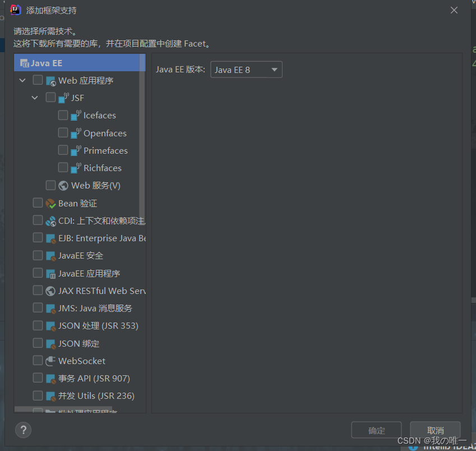Click the JavaEE 安全 icon
The width and height of the screenshot is (476, 451).
[50, 256]
